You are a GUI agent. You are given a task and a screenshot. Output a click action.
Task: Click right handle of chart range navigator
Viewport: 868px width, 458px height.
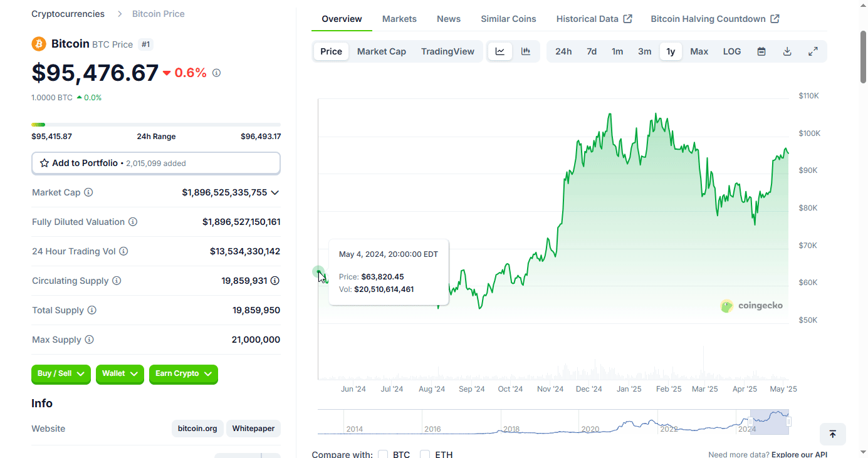click(788, 422)
